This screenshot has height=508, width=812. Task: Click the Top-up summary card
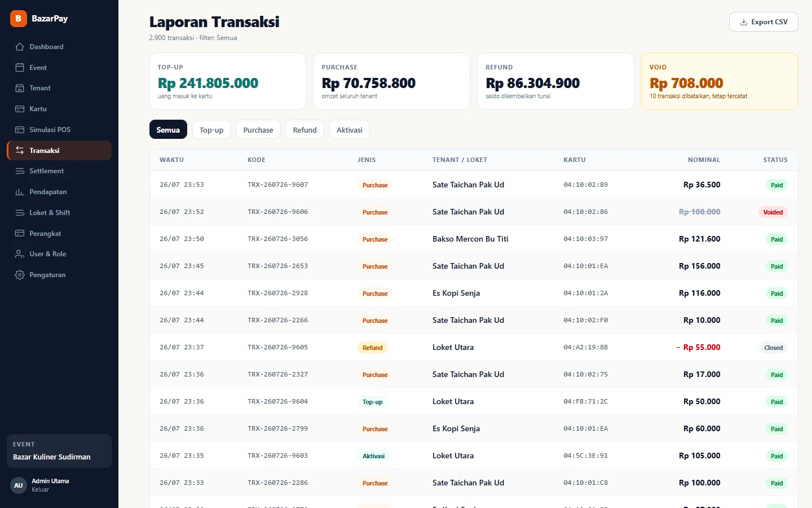228,81
